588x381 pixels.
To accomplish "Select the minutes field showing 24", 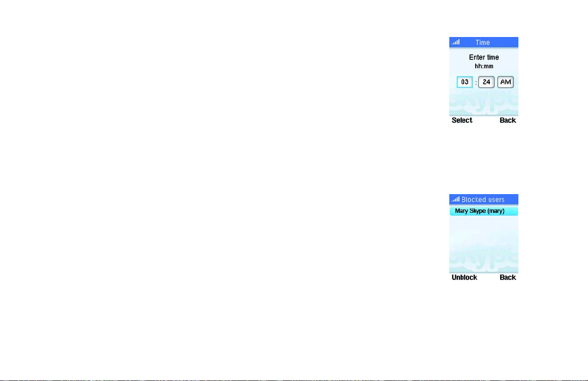I will pos(486,82).
